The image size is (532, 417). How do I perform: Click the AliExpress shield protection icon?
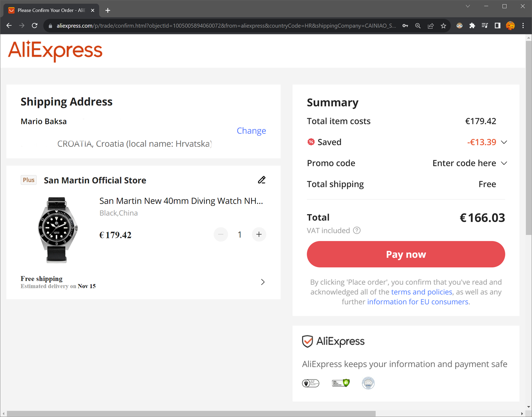[x=308, y=341]
